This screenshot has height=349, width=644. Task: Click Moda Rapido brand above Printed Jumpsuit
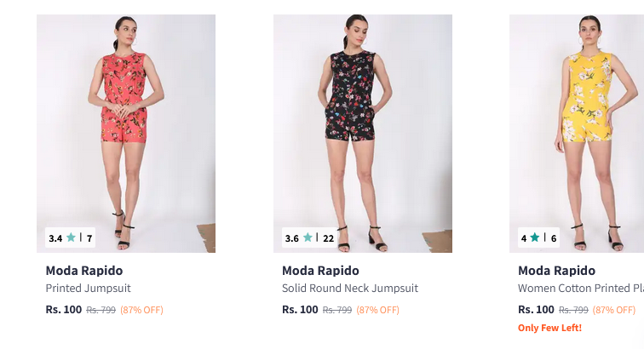click(84, 271)
